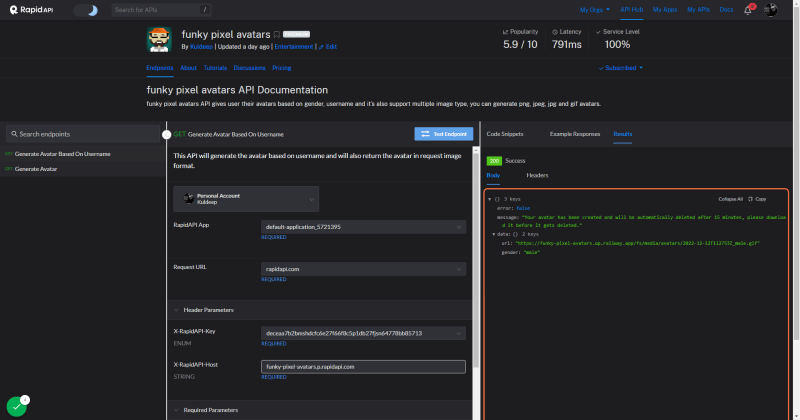
Task: Open the RapidAPI App dropdown
Action: pyautogui.click(x=363, y=227)
